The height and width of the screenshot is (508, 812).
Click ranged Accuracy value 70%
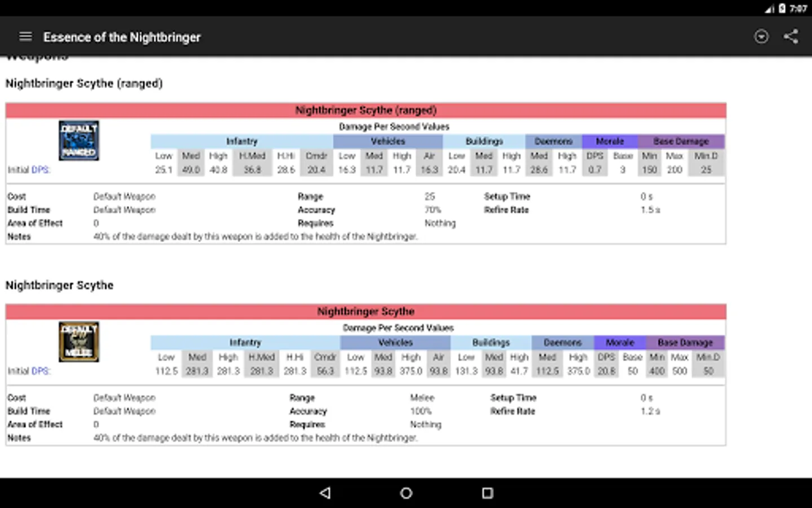(433, 210)
